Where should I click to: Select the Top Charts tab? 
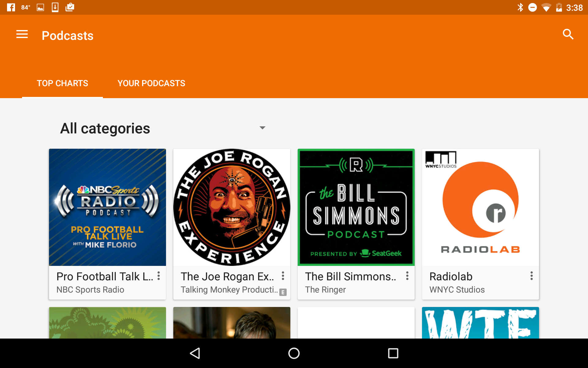(62, 83)
